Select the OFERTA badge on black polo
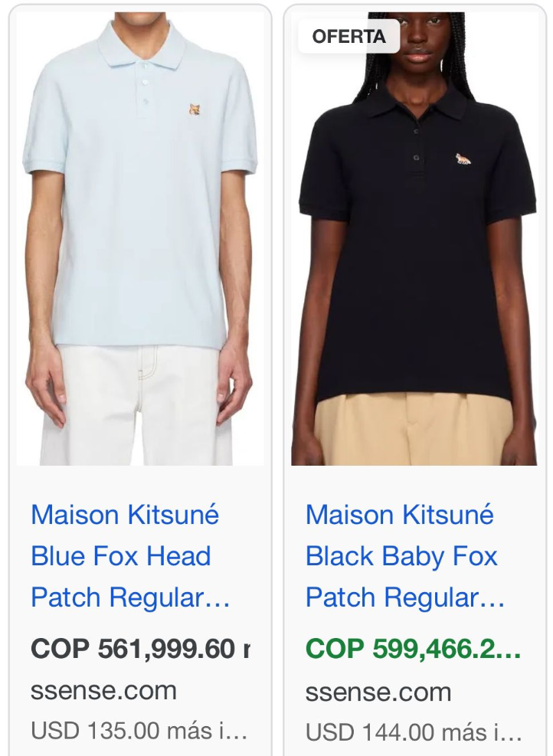 349,37
